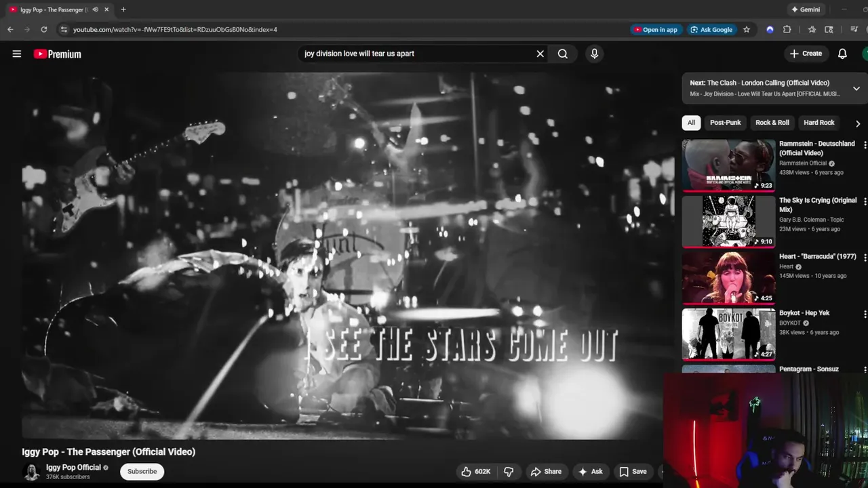The width and height of the screenshot is (868, 488).
Task: Select the Hard Rock filter chip
Action: click(819, 123)
